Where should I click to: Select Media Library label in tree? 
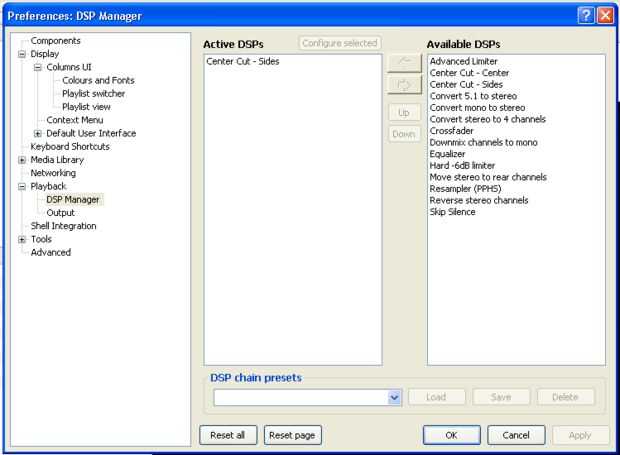[57, 160]
